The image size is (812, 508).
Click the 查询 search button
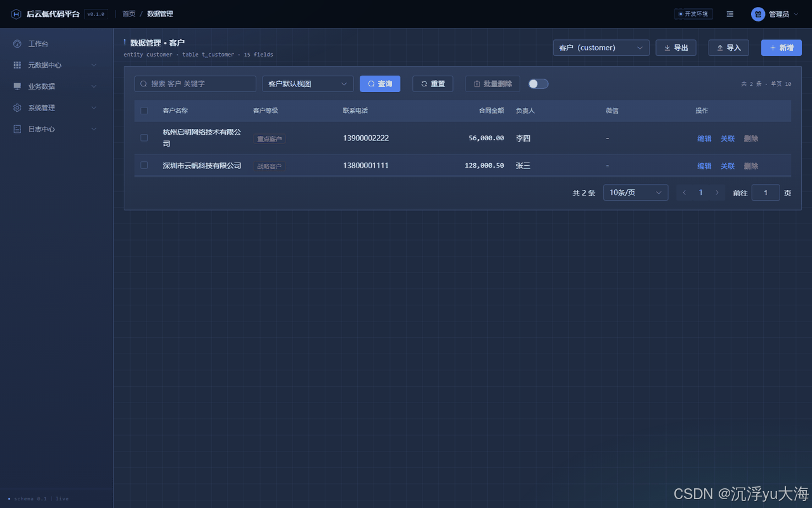(x=380, y=84)
